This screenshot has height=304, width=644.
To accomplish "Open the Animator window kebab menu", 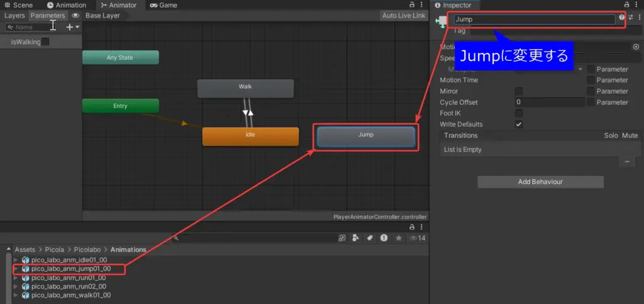I will (x=421, y=5).
